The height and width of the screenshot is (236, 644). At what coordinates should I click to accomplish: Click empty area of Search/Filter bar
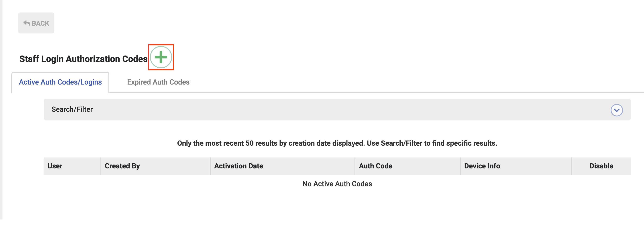pyautogui.click(x=350, y=109)
